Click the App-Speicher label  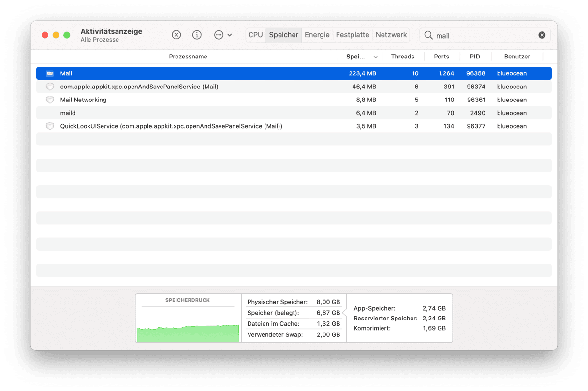tap(374, 308)
